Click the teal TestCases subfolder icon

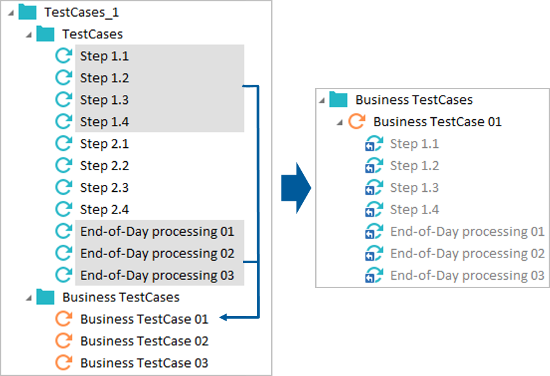pyautogui.click(x=45, y=34)
